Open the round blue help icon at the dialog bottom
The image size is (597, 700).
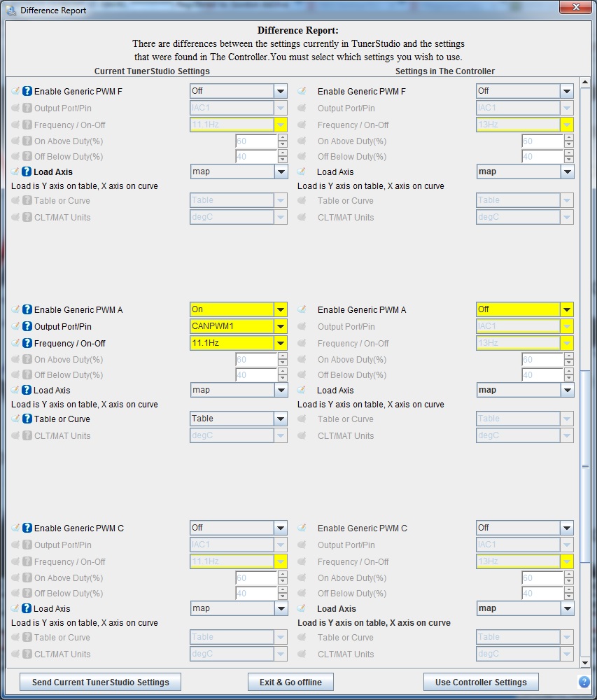[584, 682]
